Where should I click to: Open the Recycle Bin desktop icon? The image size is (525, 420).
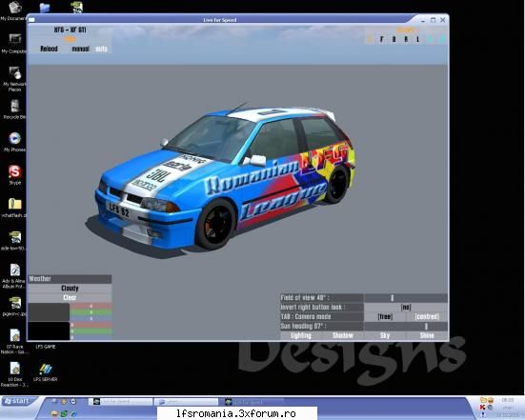[x=14, y=110]
